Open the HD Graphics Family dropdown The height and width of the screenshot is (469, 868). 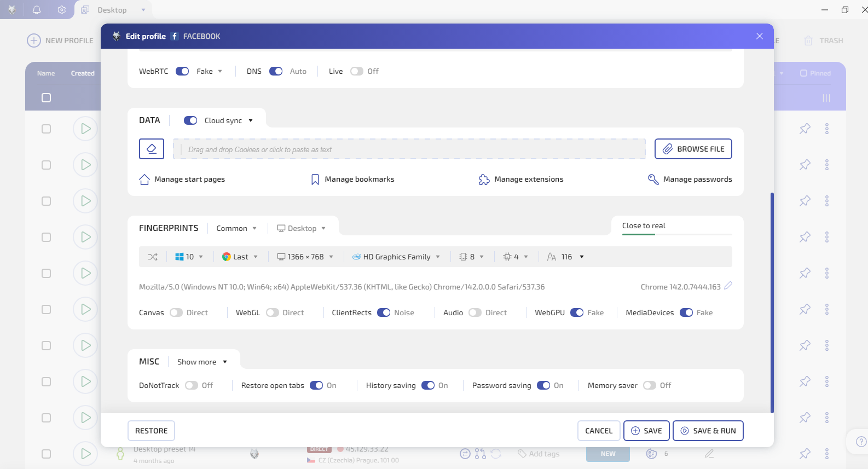coord(396,257)
